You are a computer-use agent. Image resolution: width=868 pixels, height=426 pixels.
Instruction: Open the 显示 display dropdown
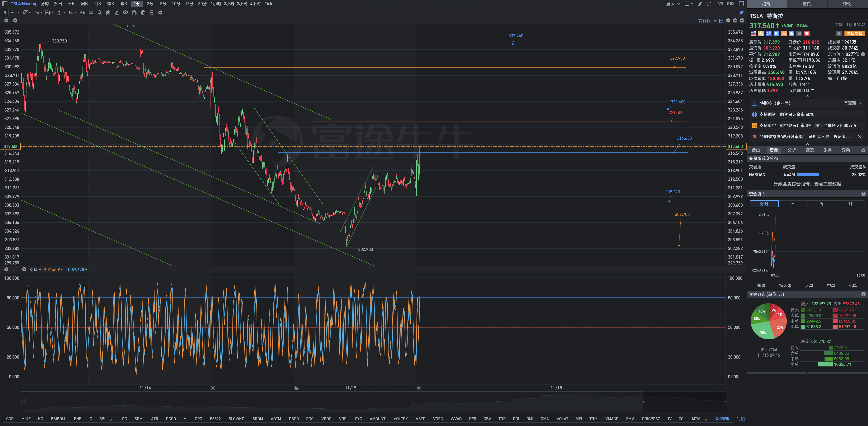[673, 4]
